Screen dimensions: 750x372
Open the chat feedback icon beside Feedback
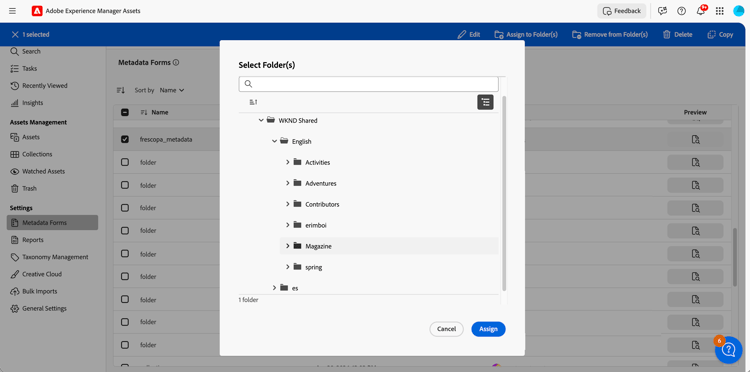[662, 11]
